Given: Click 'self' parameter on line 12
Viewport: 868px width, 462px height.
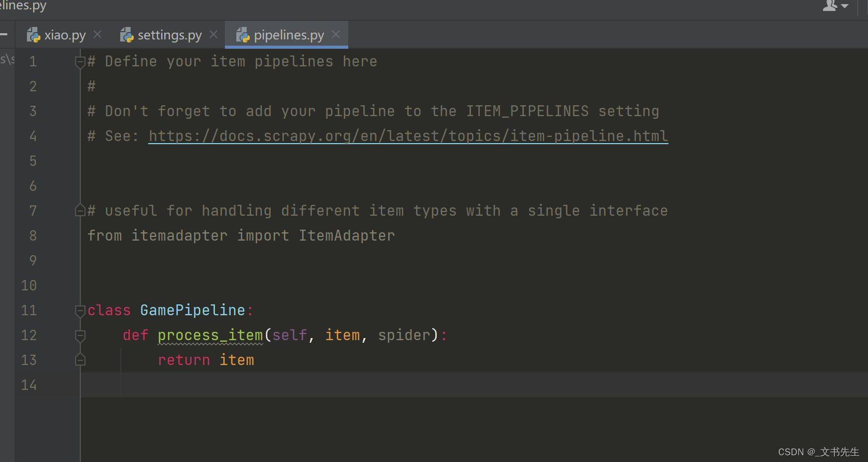Looking at the screenshot, I should pyautogui.click(x=290, y=335).
